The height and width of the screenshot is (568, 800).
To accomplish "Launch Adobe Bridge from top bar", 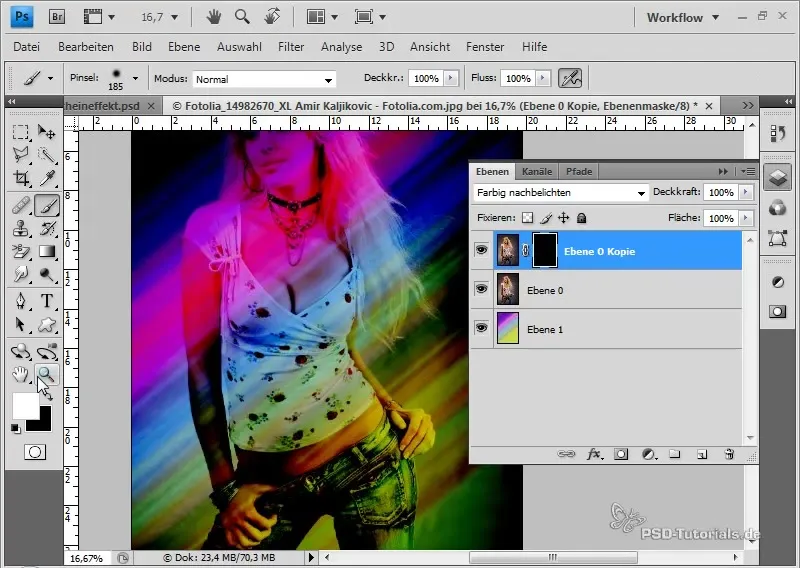I will click(57, 17).
